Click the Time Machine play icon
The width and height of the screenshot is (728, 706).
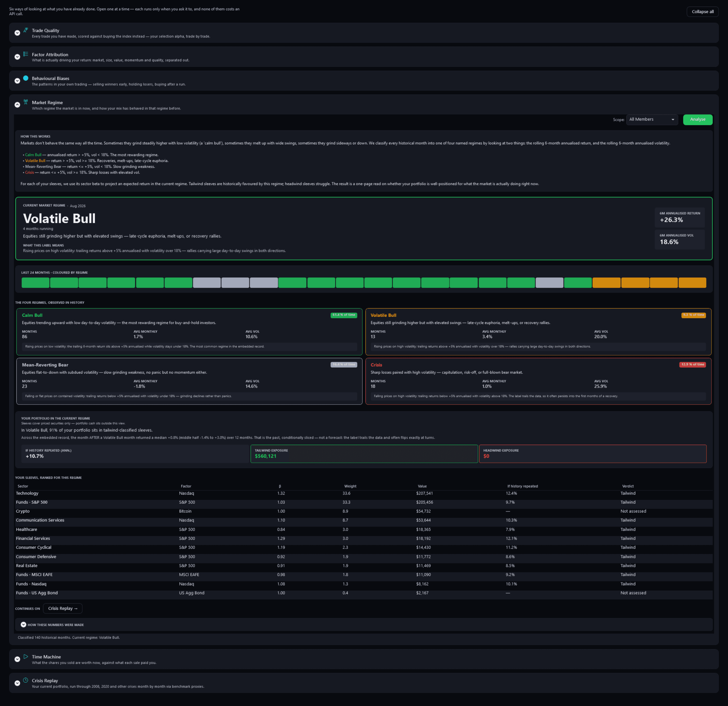pyautogui.click(x=26, y=656)
